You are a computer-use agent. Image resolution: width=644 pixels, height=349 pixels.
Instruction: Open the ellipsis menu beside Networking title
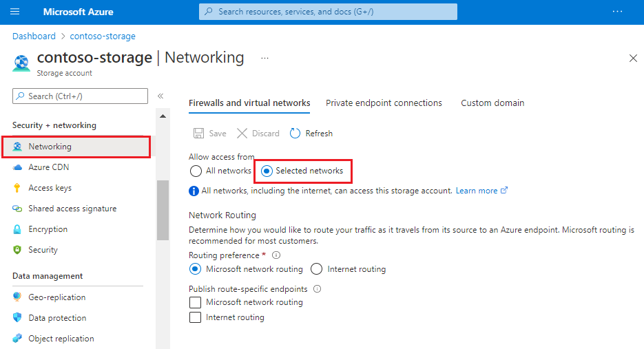pos(264,59)
